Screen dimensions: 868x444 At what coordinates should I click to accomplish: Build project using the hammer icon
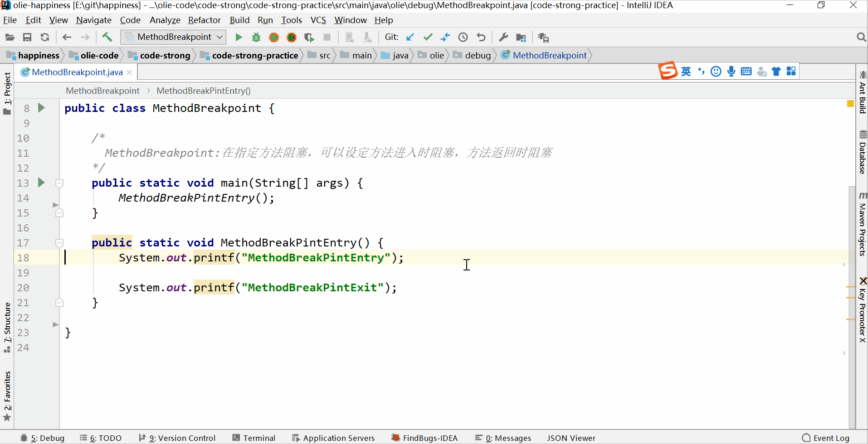tap(107, 37)
